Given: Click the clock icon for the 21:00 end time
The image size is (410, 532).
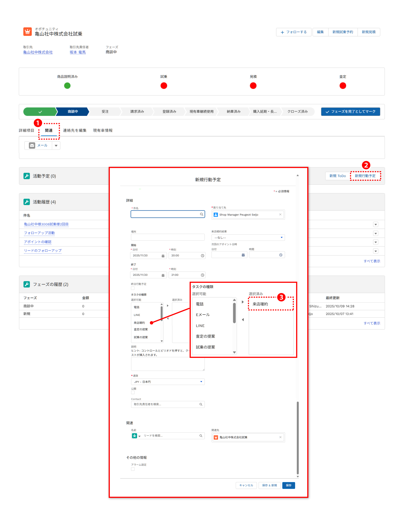Looking at the screenshot, I should tap(202, 275).
